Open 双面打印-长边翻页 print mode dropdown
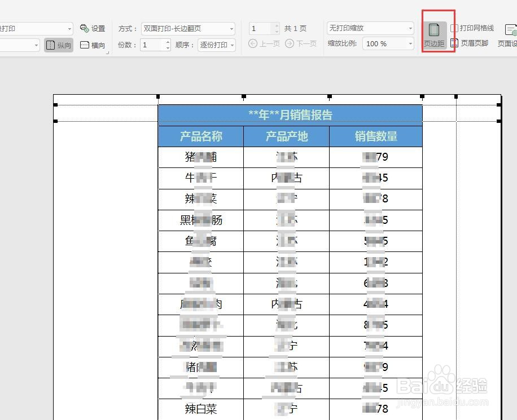The image size is (517, 420). click(188, 29)
